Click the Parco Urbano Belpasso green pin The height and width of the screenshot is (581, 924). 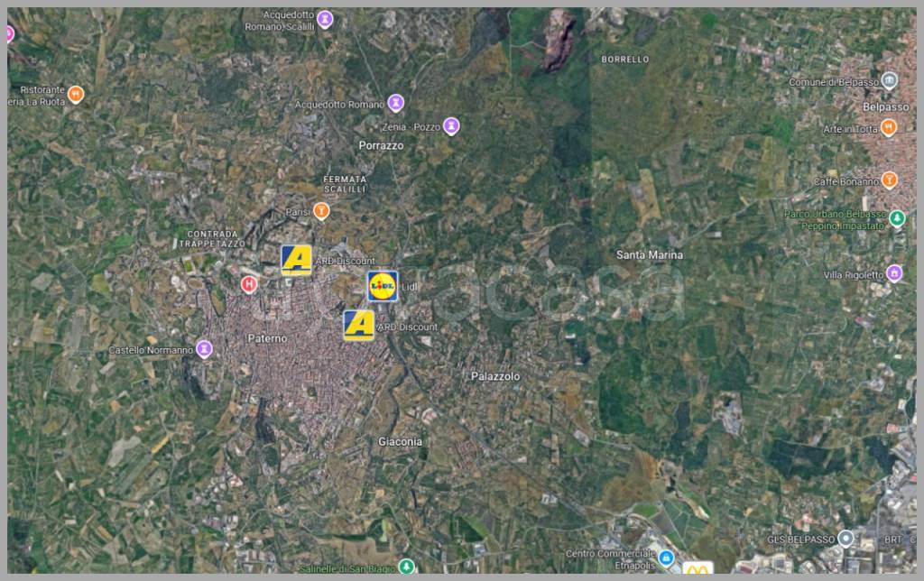click(x=897, y=218)
